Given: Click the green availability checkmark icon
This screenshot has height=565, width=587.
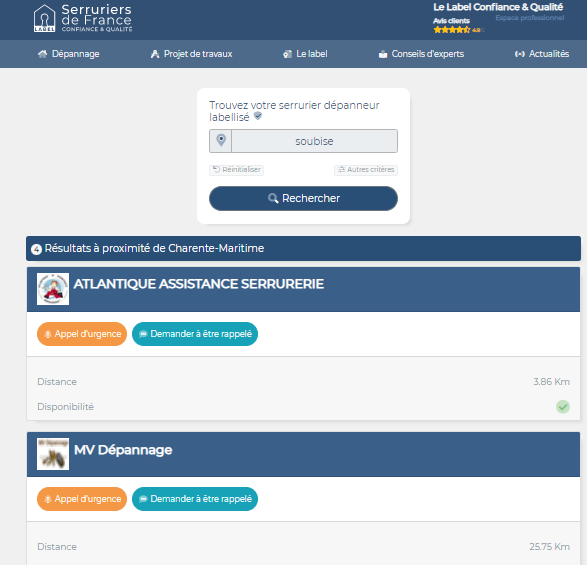Looking at the screenshot, I should coord(563,407).
